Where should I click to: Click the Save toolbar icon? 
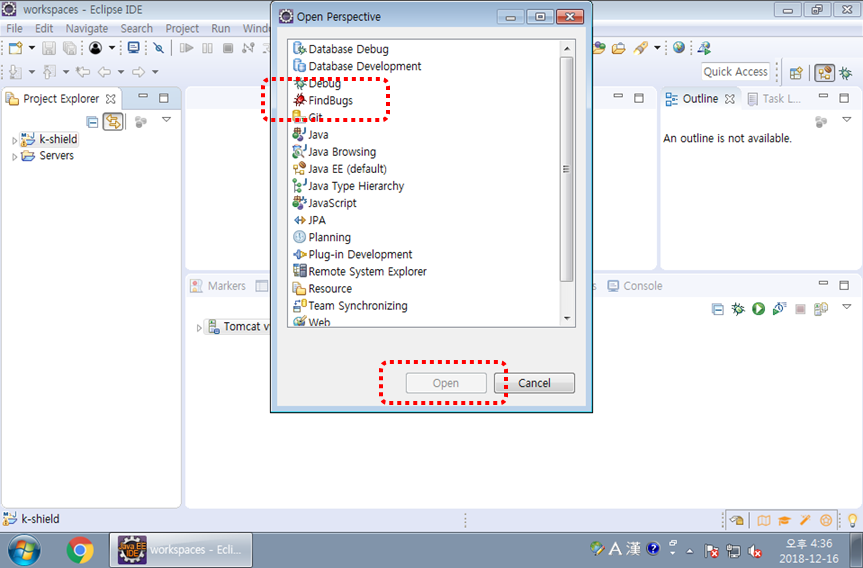coord(49,48)
